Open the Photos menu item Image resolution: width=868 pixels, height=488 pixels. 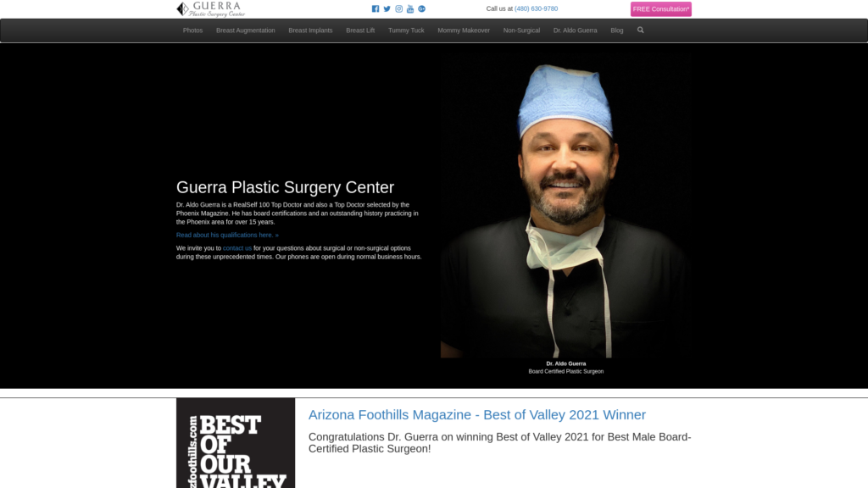coord(192,30)
